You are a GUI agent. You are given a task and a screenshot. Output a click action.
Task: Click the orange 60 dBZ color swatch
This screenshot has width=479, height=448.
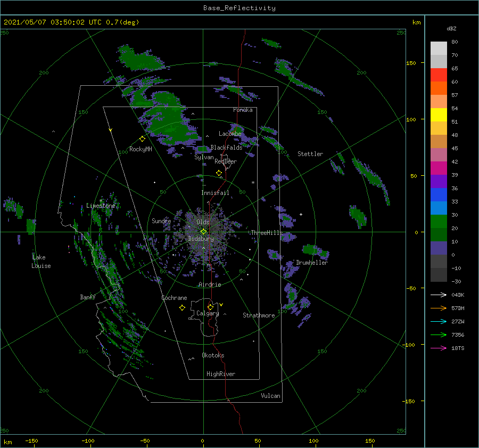[439, 88]
